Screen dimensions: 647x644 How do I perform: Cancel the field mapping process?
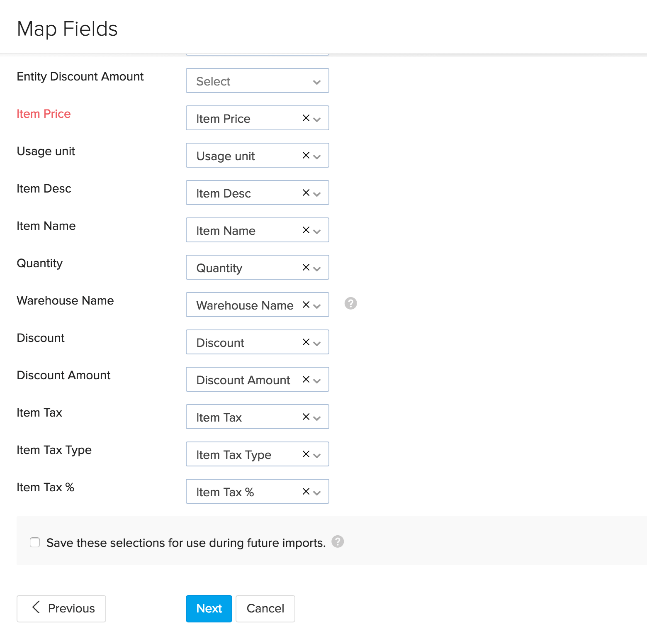point(265,608)
